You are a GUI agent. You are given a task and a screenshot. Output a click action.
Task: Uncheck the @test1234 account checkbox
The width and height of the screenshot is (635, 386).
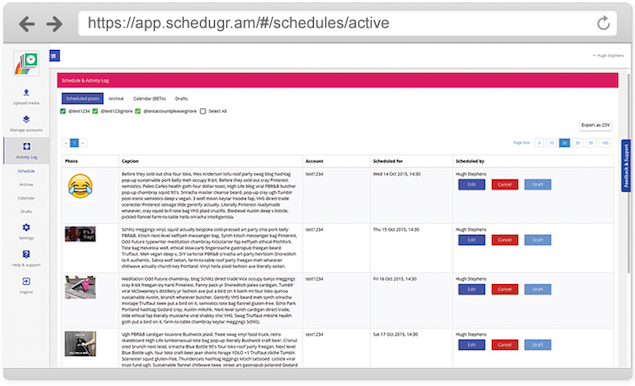click(x=63, y=111)
